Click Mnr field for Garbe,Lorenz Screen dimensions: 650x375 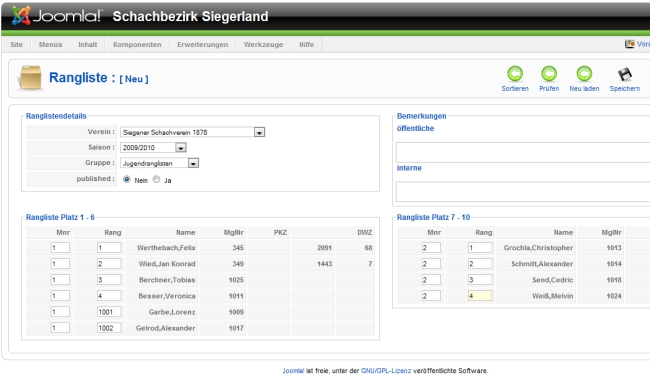click(x=60, y=312)
